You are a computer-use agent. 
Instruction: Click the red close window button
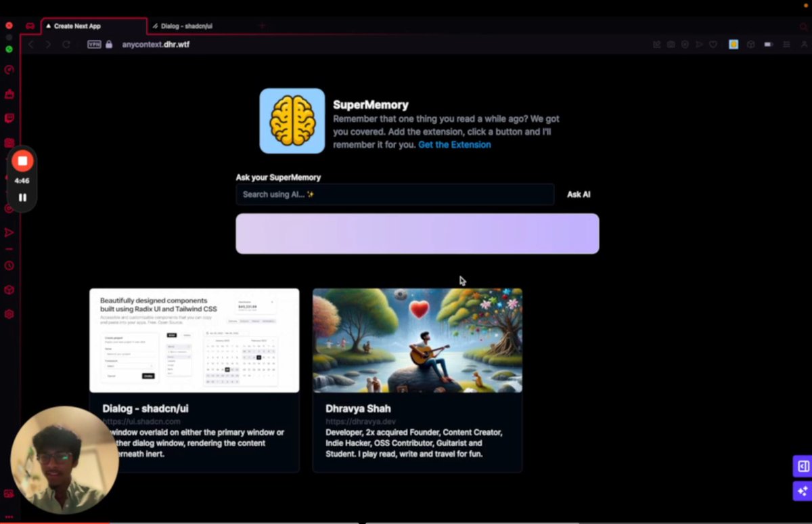pos(9,26)
